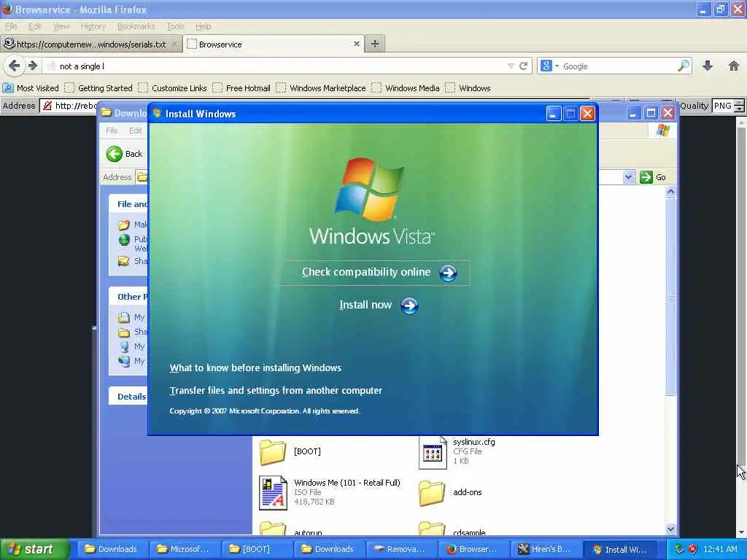Open Windows Marketplace bookmark
Screen dimensions: 747x560
pos(321,88)
